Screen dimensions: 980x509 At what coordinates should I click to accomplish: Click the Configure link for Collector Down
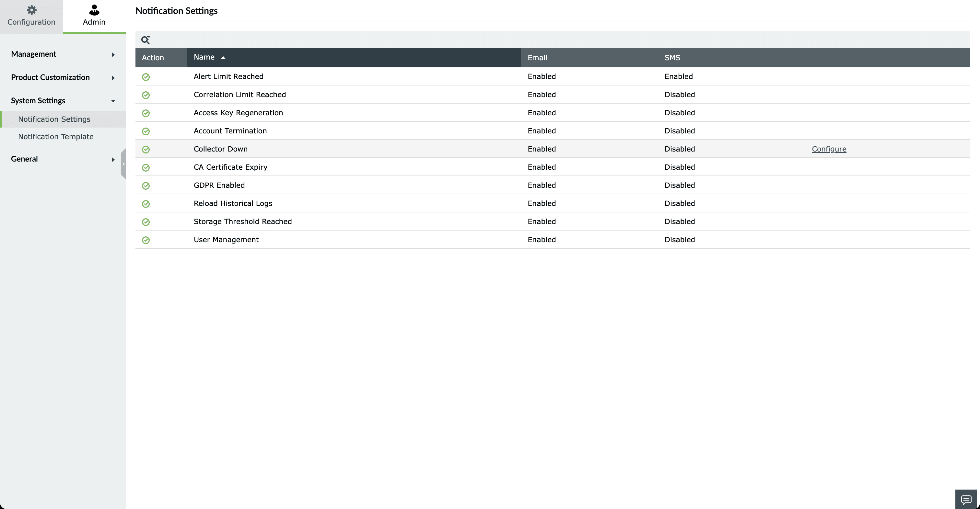[829, 149]
